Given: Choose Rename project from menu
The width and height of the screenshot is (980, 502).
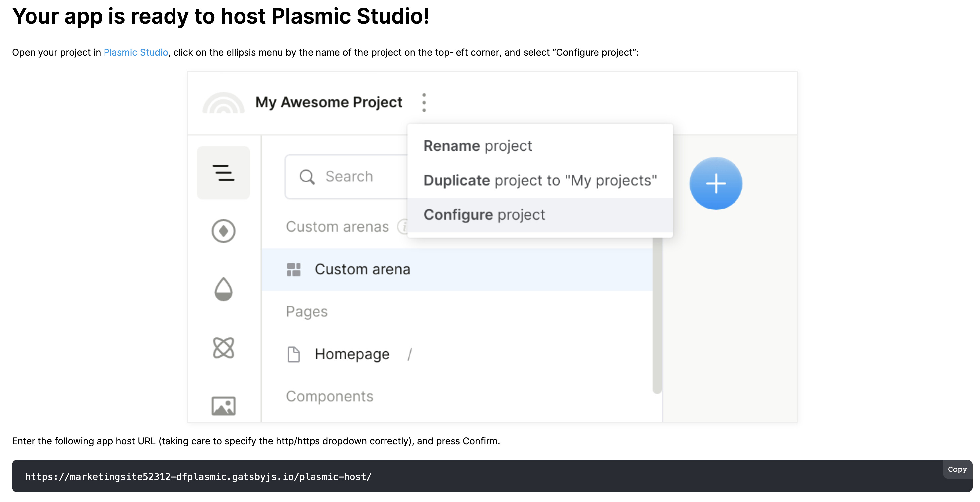Looking at the screenshot, I should pyautogui.click(x=478, y=146).
